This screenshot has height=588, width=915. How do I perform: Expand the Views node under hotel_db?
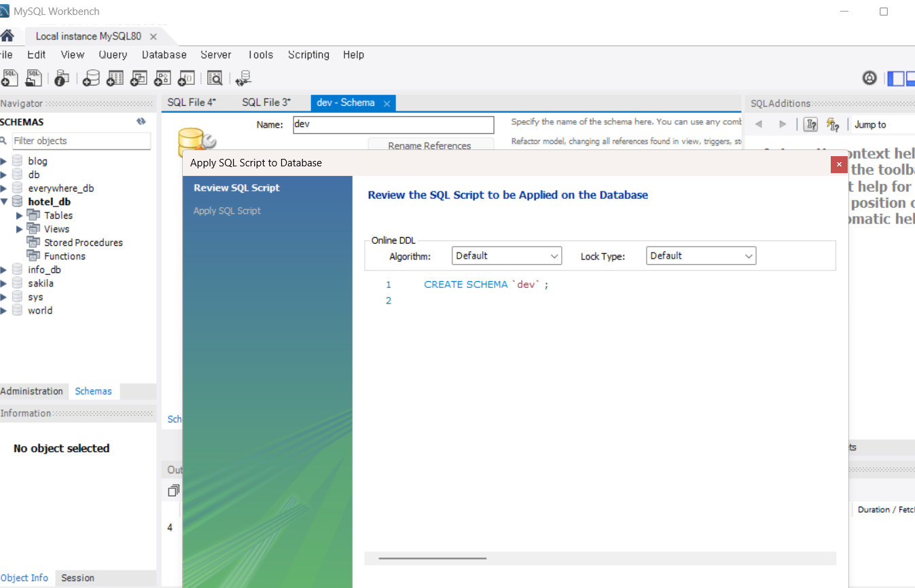(x=19, y=229)
